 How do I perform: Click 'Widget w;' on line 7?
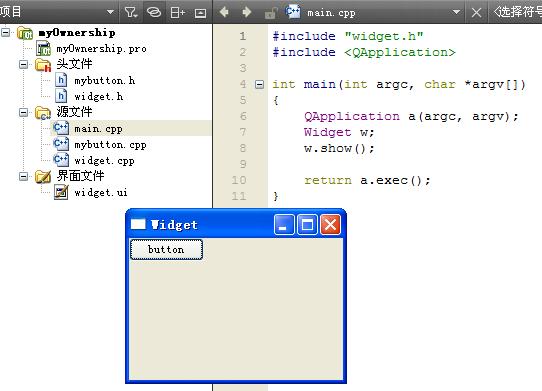click(339, 132)
